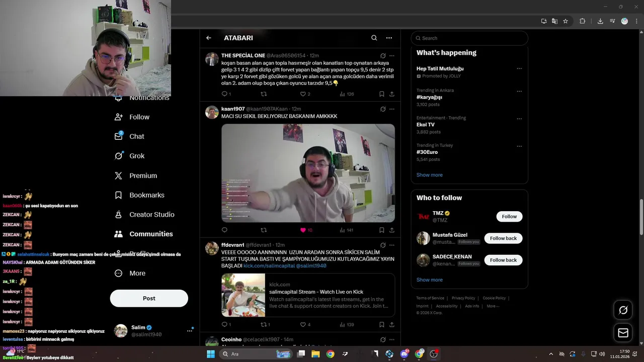Open Terms of Service footer link
Viewport: 644px width, 362px height.
point(430,298)
